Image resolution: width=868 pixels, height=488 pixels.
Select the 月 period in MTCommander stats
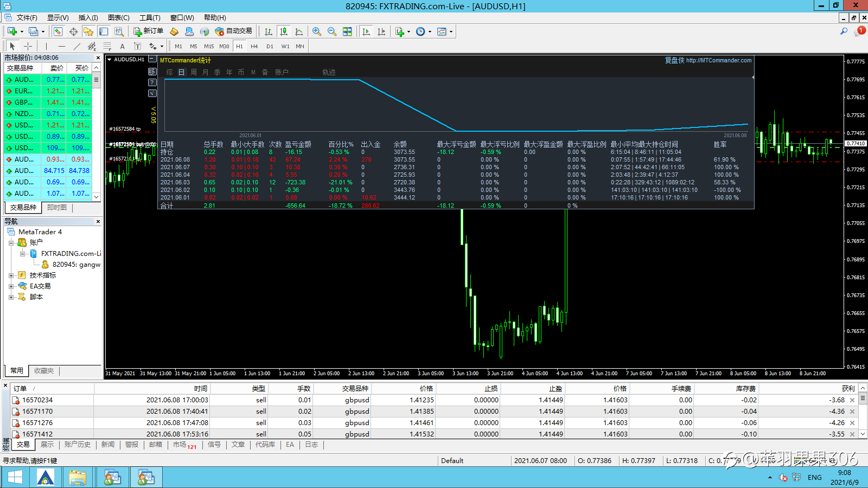pos(206,72)
